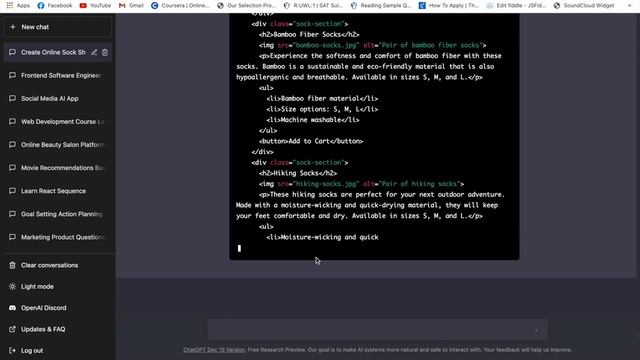Open the Frontend Software Engineer conversation
Image resolution: width=640 pixels, height=360 pixels.
pyautogui.click(x=57, y=76)
